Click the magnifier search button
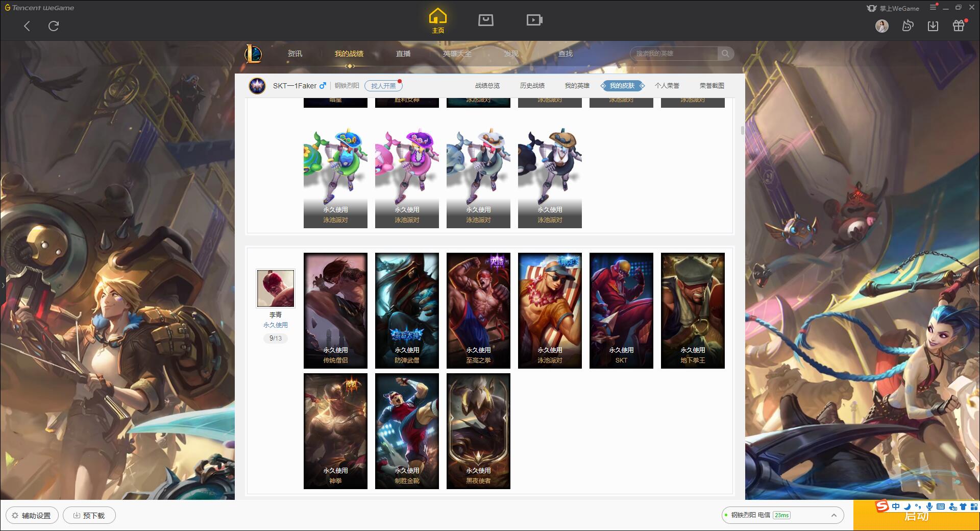This screenshot has height=531, width=980. coord(725,54)
